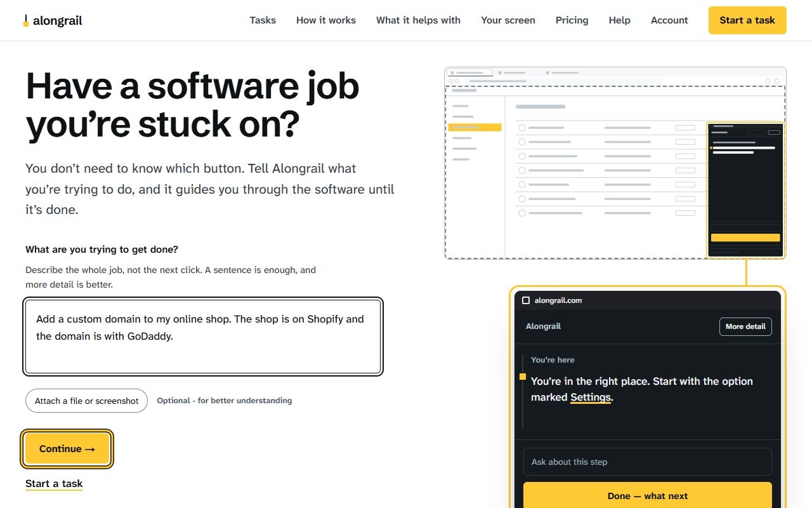Click the yellow Start a task header button

tap(747, 20)
